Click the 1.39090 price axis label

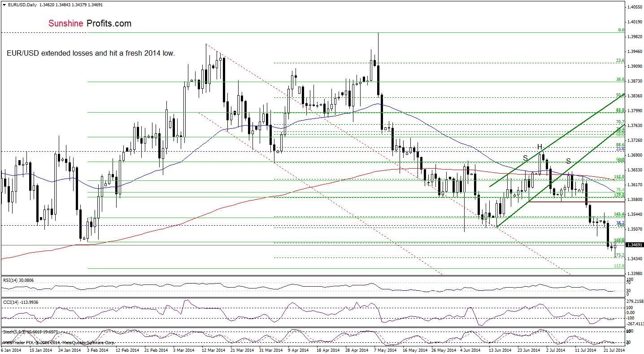tap(635, 66)
